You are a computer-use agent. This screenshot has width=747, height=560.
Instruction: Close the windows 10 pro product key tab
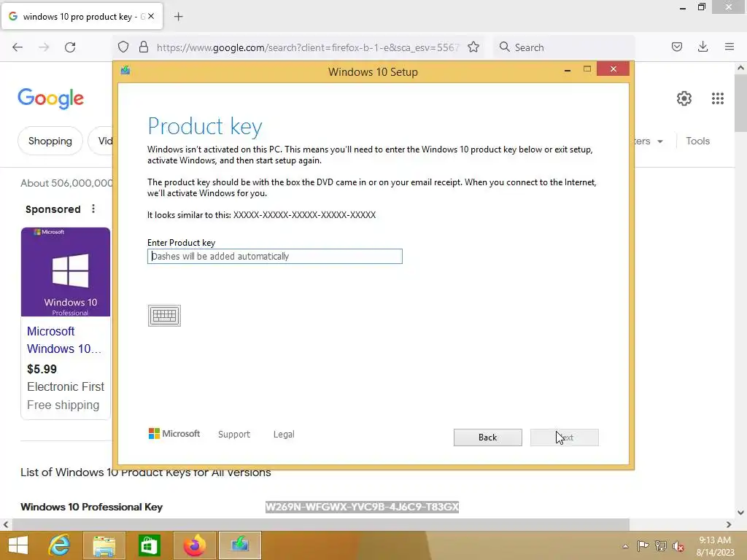[x=150, y=16]
